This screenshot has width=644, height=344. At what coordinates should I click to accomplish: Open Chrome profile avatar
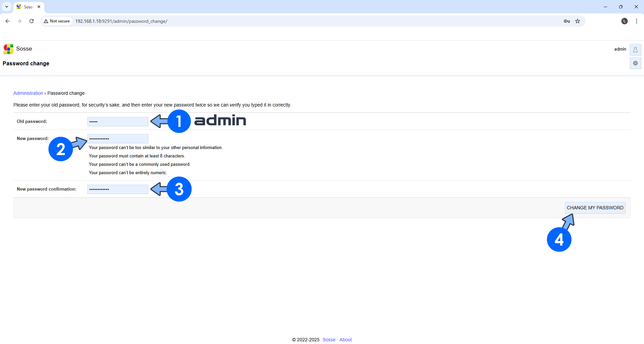pyautogui.click(x=624, y=21)
